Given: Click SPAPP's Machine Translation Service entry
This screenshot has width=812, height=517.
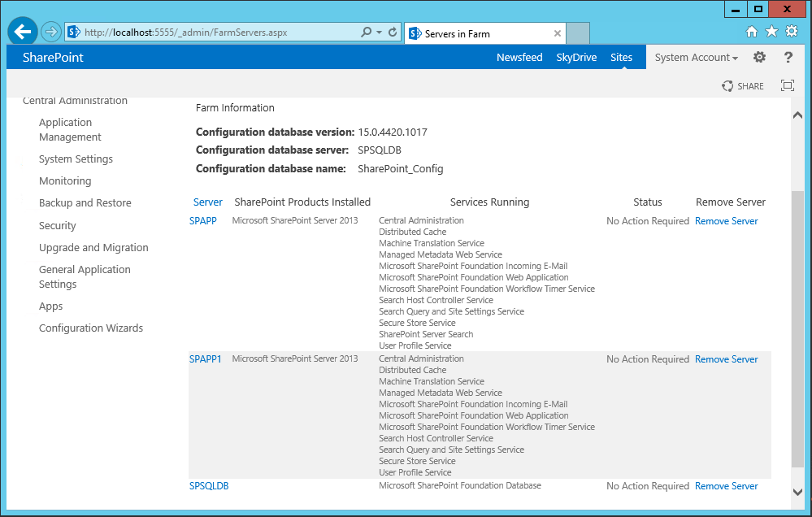Looking at the screenshot, I should [x=432, y=244].
